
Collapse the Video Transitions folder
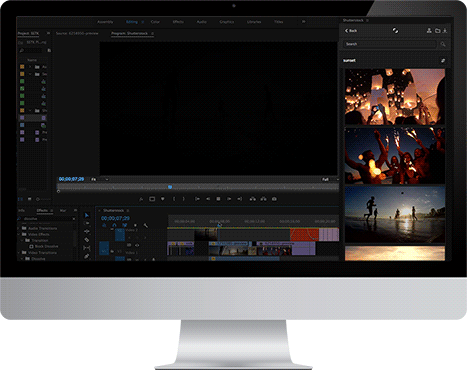(x=19, y=253)
